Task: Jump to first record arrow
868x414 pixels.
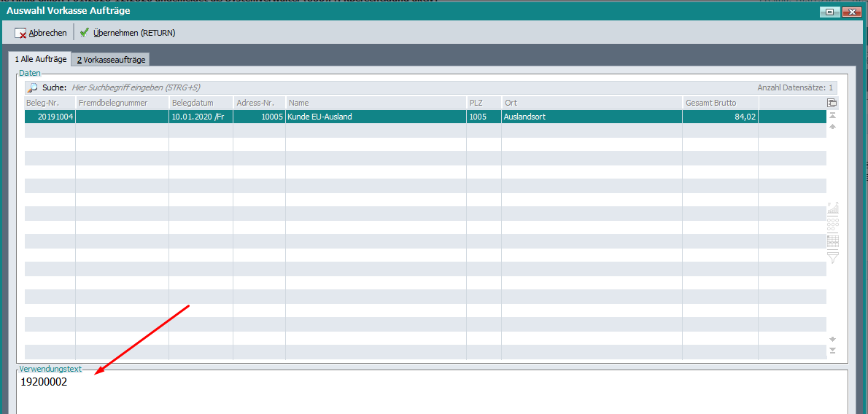Action: (x=832, y=116)
